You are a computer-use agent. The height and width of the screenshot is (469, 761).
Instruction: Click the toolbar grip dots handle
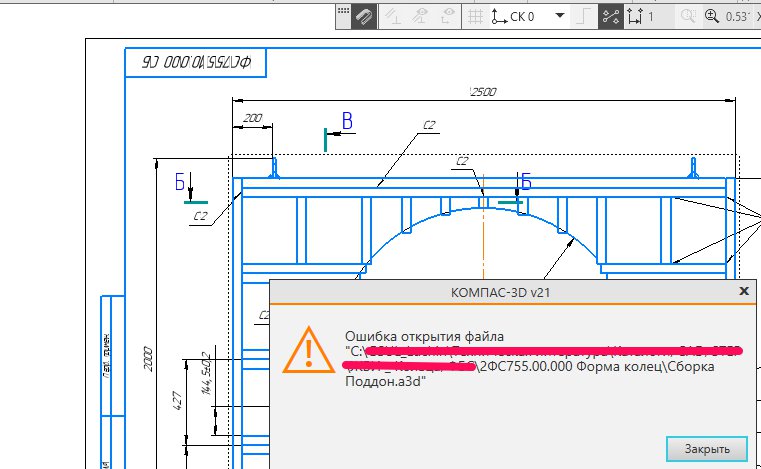pos(343,11)
